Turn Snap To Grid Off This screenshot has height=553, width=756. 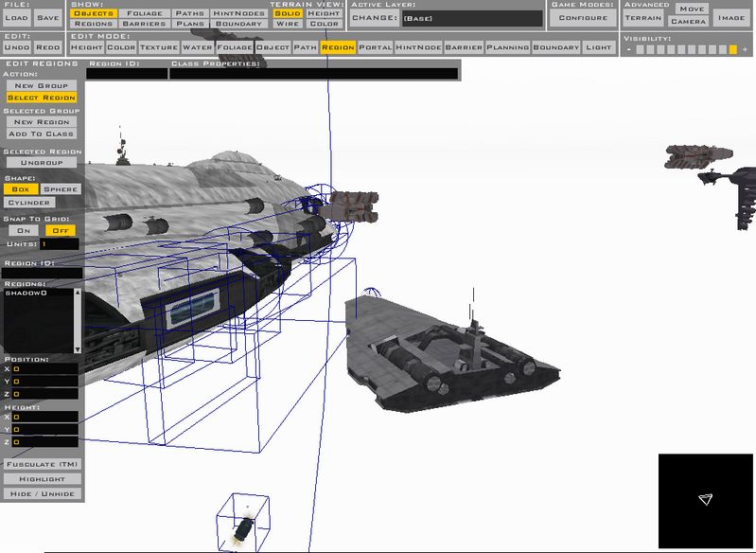tap(61, 231)
